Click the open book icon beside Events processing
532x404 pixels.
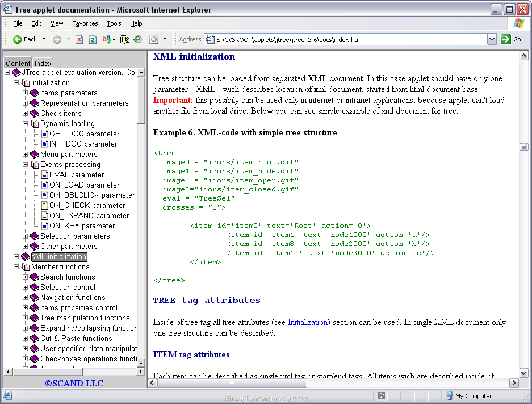click(x=35, y=165)
